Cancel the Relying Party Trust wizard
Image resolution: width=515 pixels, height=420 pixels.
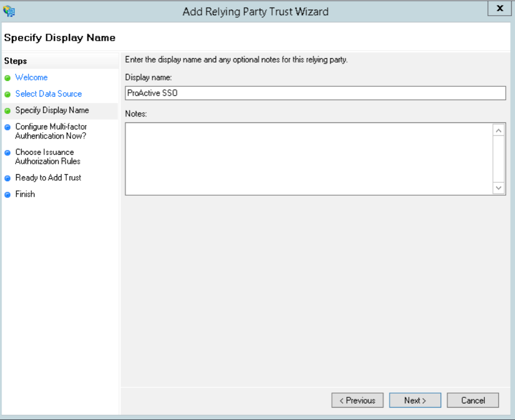(473, 400)
